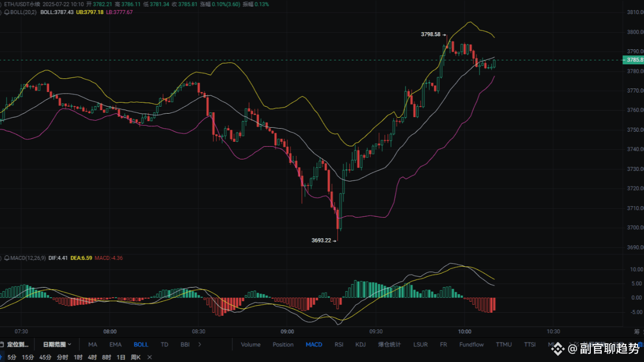Click the BOLL:3787.43 middle band value
This screenshot has width=644, height=362.
(57, 12)
